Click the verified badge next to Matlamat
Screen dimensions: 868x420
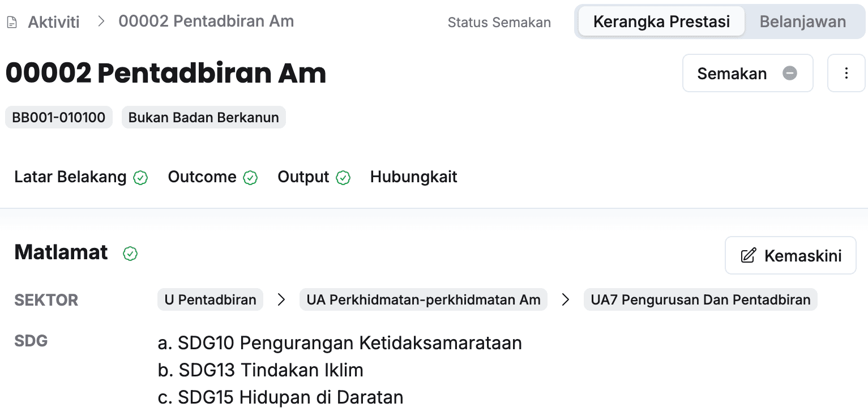click(130, 254)
